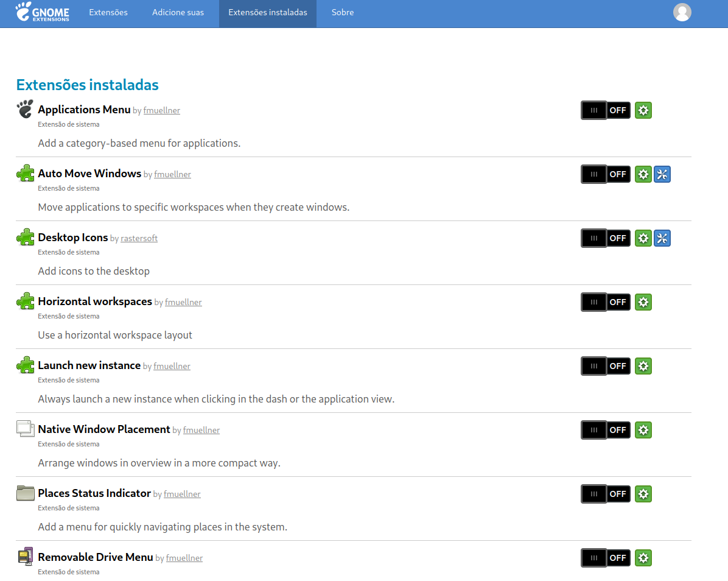Select the Extensões instaladas nav tab
Viewport: 728px width, 581px height.
coord(268,13)
